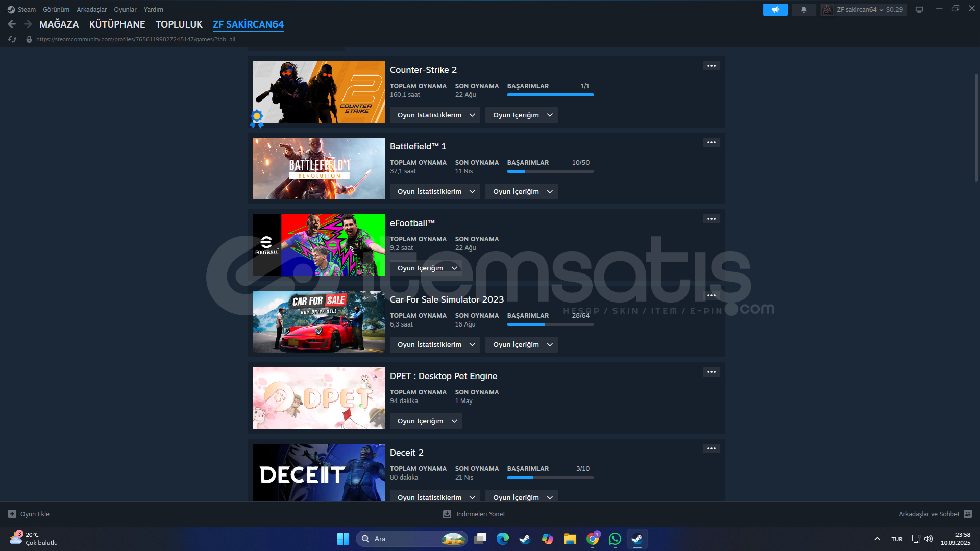
Task: Open the Görünüm menu
Action: (56, 9)
